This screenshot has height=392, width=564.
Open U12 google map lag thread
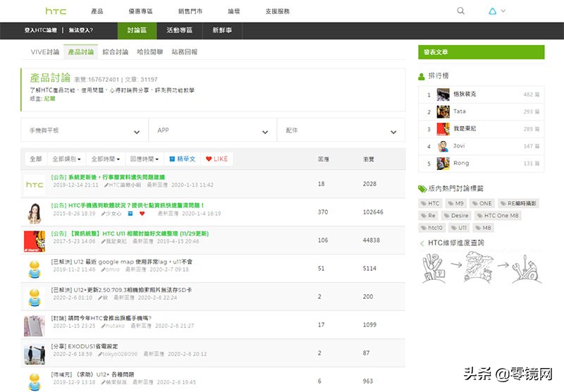121,262
